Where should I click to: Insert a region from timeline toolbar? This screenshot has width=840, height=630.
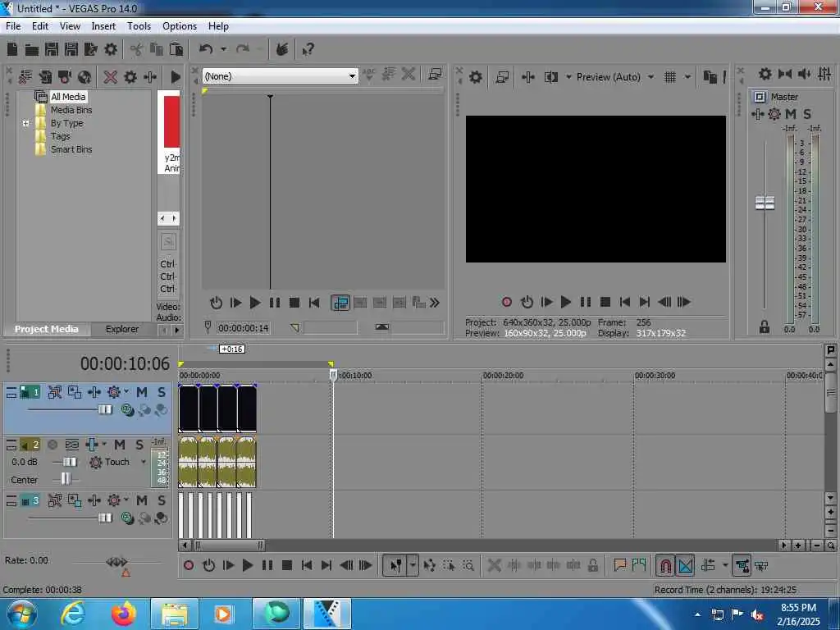tap(638, 565)
